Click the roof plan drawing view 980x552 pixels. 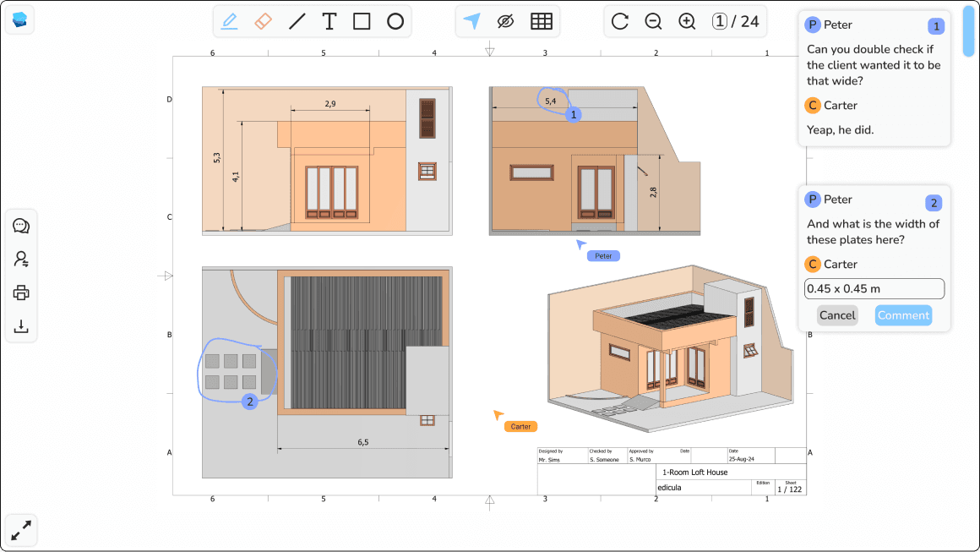coord(327,373)
